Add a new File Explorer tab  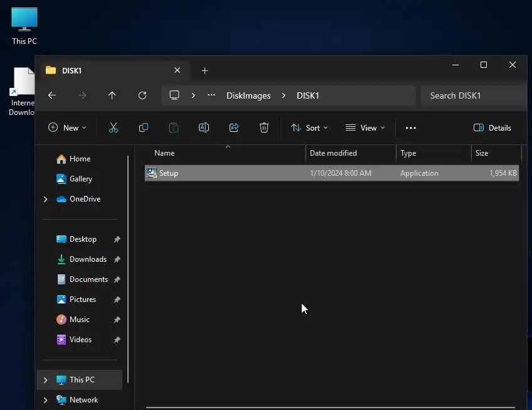tap(205, 71)
